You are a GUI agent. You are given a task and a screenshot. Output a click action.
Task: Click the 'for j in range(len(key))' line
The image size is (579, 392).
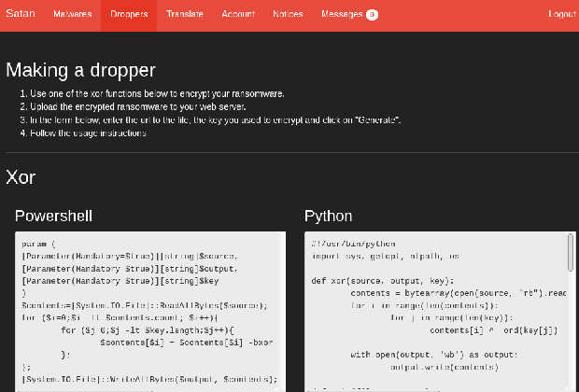click(x=452, y=318)
